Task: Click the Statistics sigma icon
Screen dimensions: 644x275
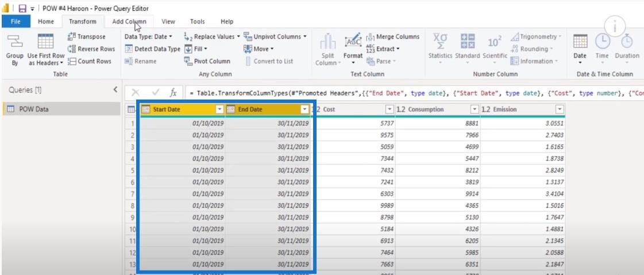Action: tap(440, 41)
